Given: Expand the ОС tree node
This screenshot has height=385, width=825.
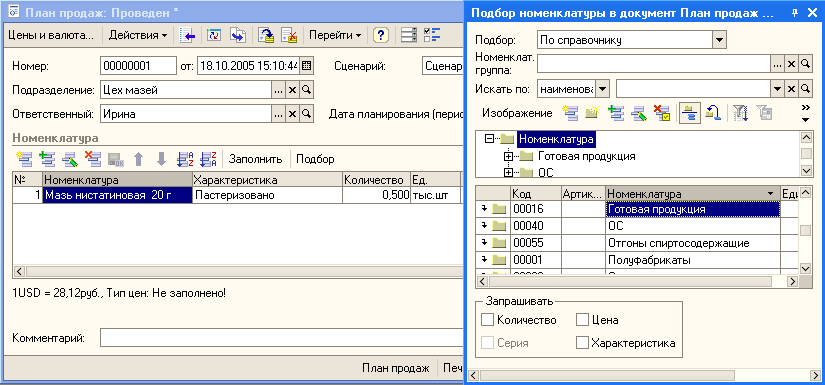Looking at the screenshot, I should click(x=508, y=173).
